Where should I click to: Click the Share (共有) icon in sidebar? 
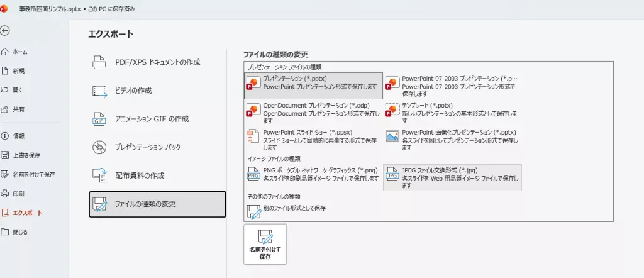pos(5,109)
